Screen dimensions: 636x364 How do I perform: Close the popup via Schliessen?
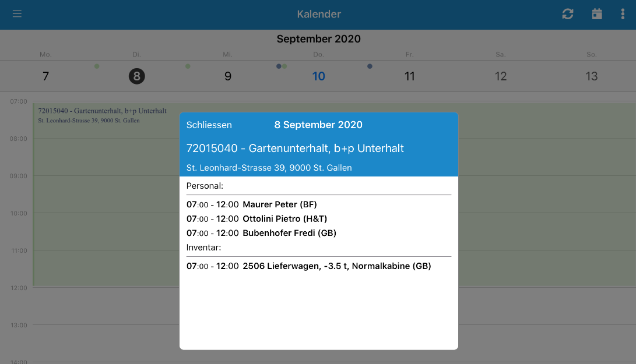[x=209, y=125]
